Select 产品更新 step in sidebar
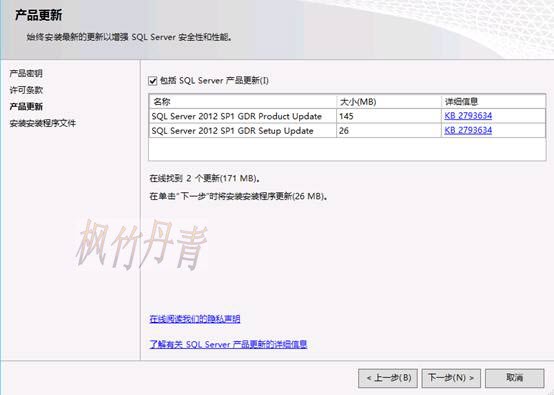Viewport: 554px width, 395px height. point(26,107)
